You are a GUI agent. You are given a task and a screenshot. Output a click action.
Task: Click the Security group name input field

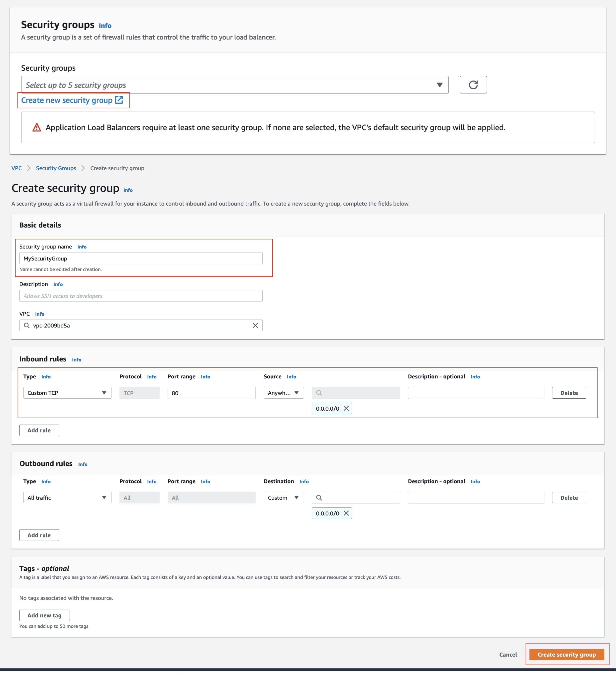[x=141, y=258]
